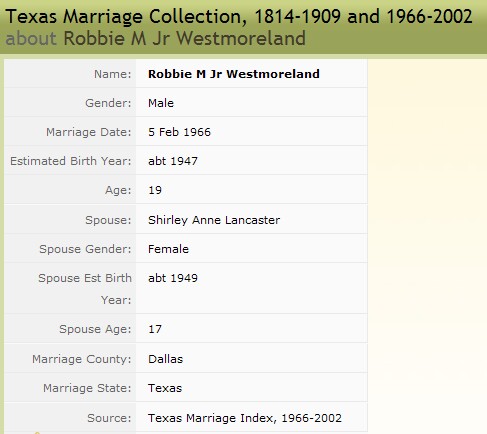Viewport: 487px width, 434px height.
Task: Select the bold name Robbie M Jr Westmoreland
Action: pyautogui.click(x=234, y=74)
